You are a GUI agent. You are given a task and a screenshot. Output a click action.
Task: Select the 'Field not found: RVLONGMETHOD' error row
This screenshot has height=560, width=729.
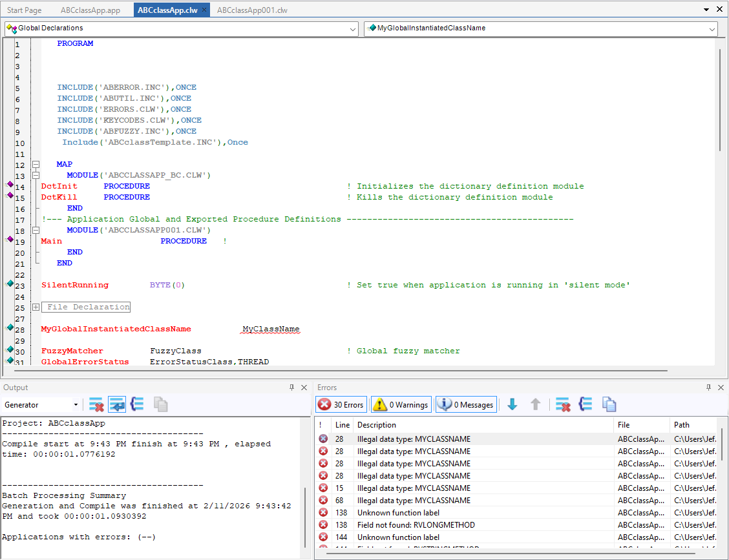pos(416,525)
